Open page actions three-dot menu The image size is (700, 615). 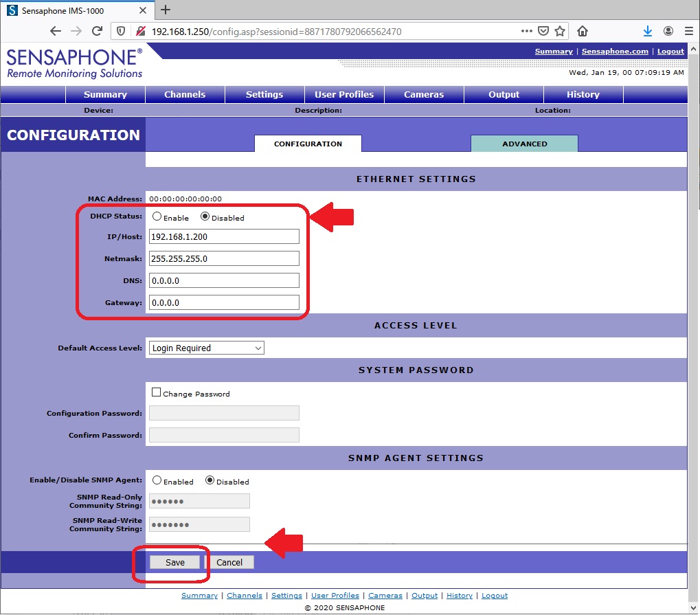pyautogui.click(x=527, y=31)
